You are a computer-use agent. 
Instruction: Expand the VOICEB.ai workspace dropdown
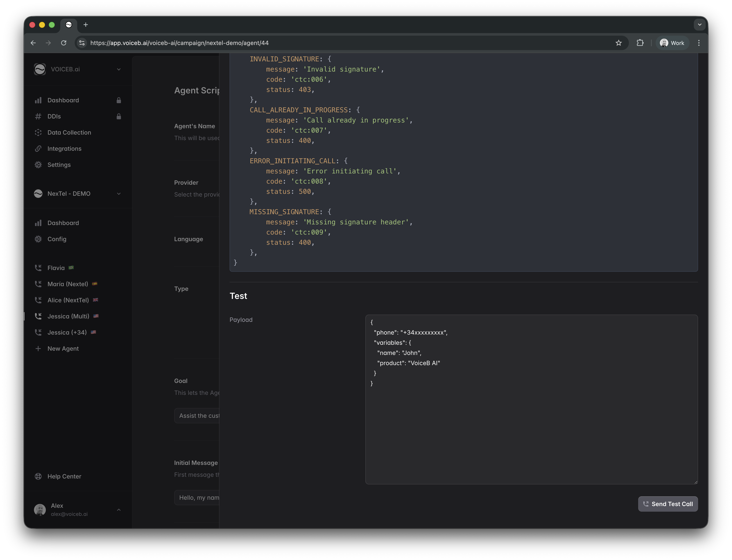coord(119,69)
